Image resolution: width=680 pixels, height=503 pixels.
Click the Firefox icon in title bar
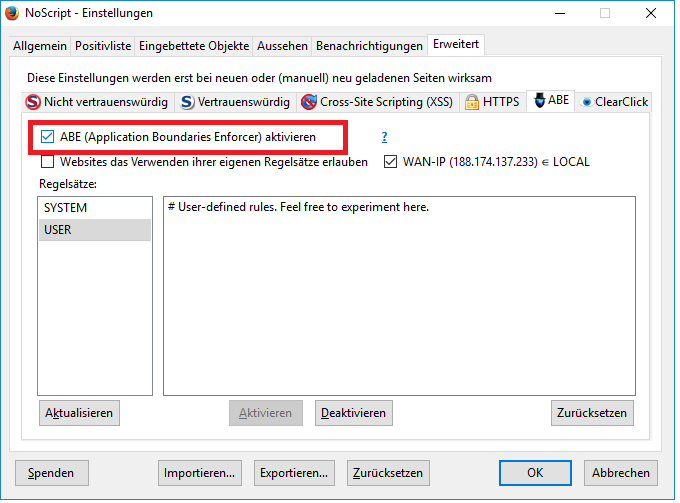14,13
